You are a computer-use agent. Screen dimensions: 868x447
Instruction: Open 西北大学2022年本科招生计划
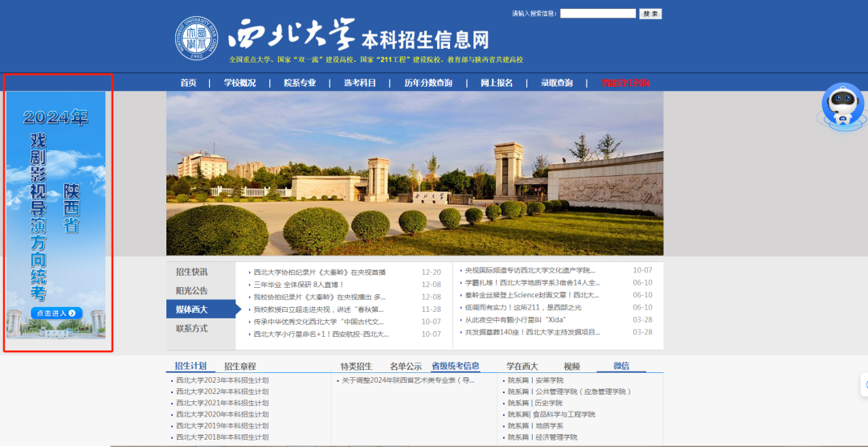click(x=222, y=392)
